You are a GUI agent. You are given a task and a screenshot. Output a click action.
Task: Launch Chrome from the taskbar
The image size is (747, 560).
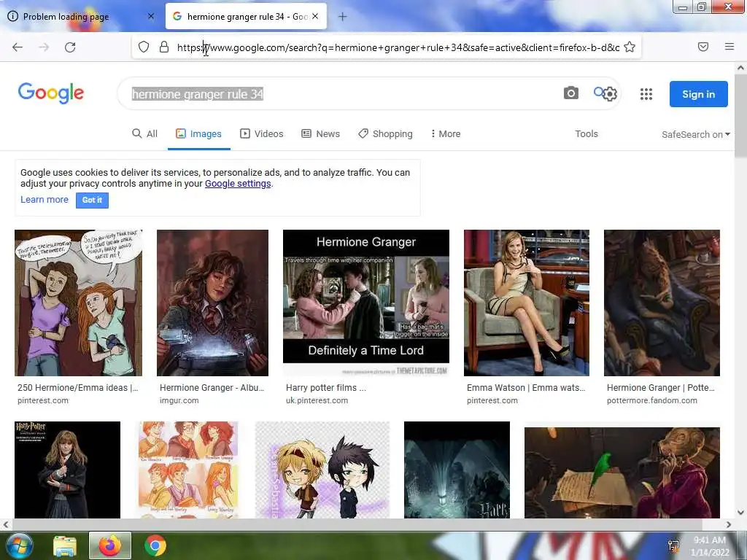click(155, 545)
